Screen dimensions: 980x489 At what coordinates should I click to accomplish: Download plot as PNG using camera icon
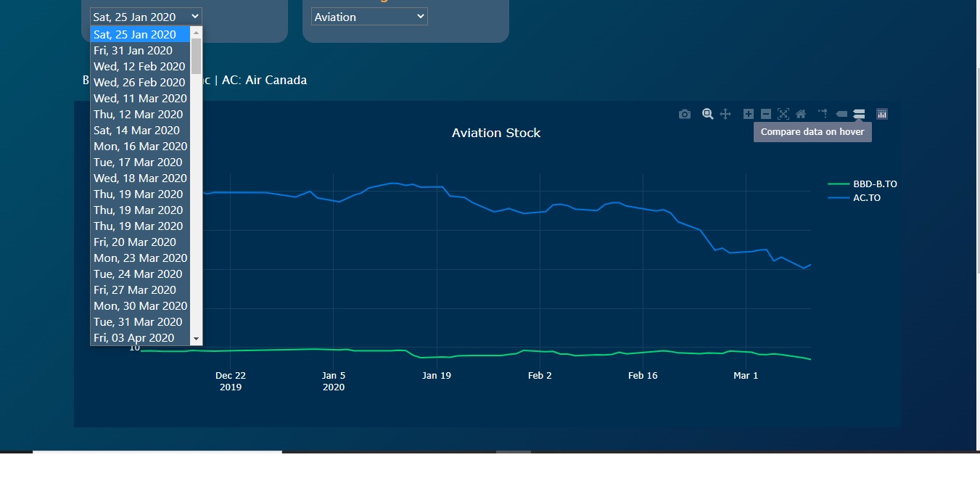point(684,114)
